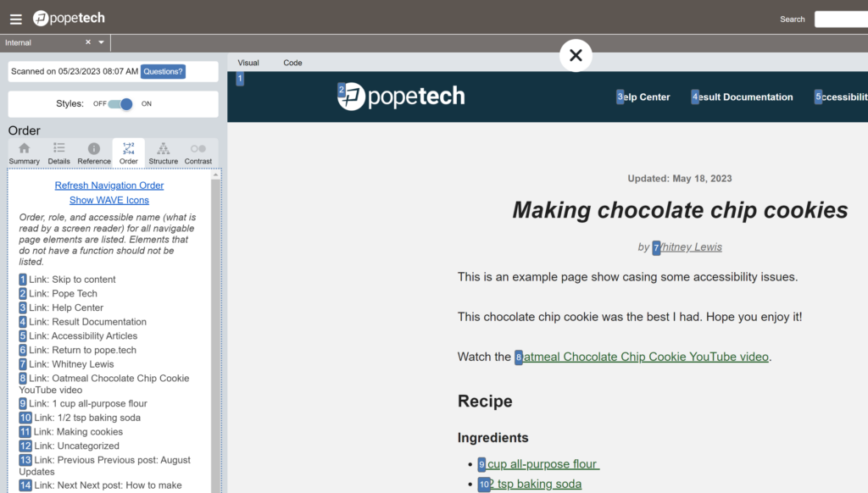Select list item 9 1 cup all-purpose flour
This screenshot has height=493, width=868.
coord(83,403)
